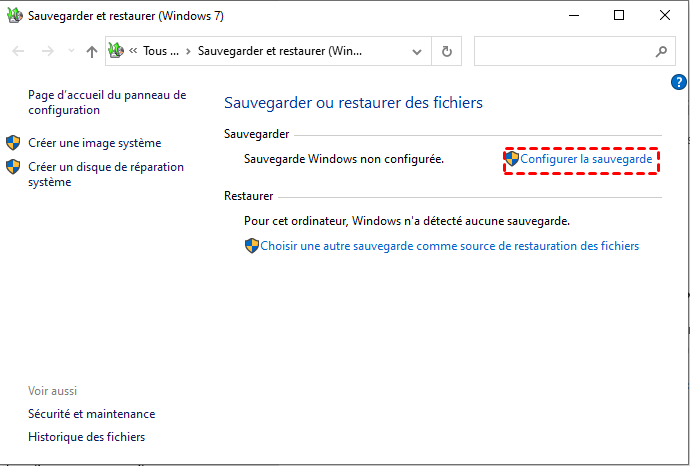This screenshot has height=466, width=690.
Task: Click shield icon next to 'Configurer la sauvegarde'
Action: pyautogui.click(x=512, y=159)
